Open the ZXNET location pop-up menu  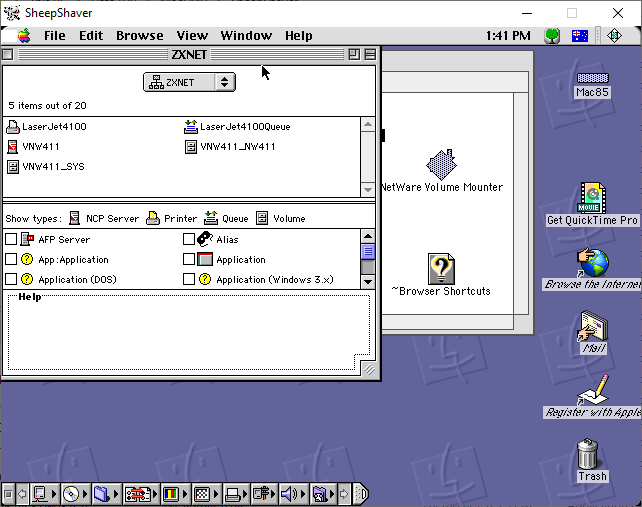coord(189,82)
